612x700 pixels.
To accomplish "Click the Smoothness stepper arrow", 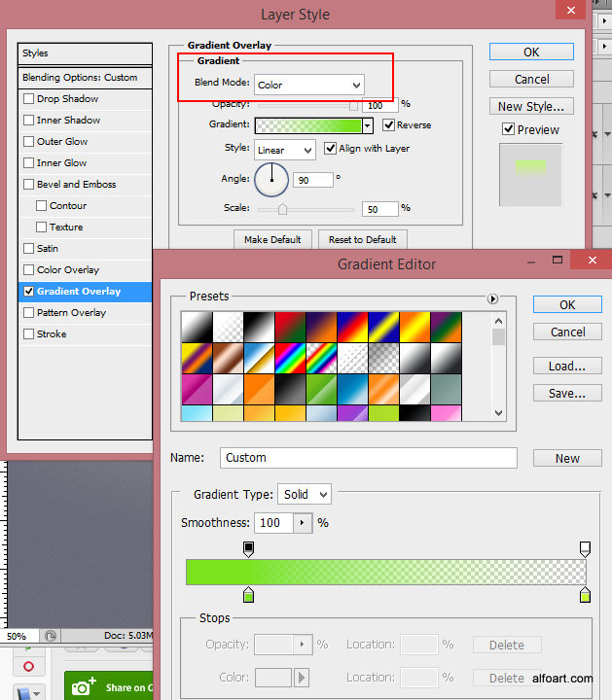I will tap(302, 523).
